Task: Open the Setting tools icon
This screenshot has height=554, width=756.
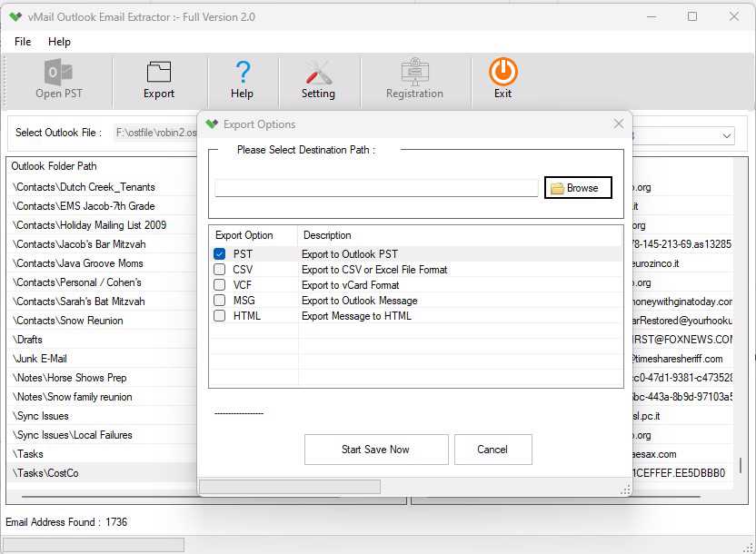Action: (318, 80)
